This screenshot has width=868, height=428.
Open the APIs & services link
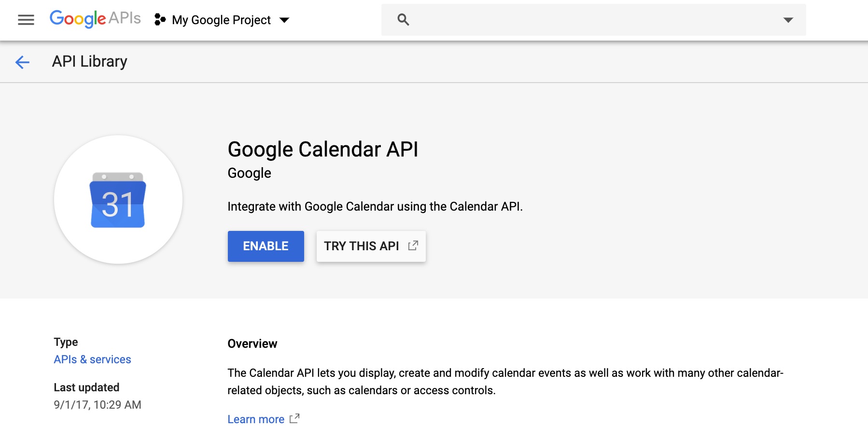pyautogui.click(x=92, y=359)
